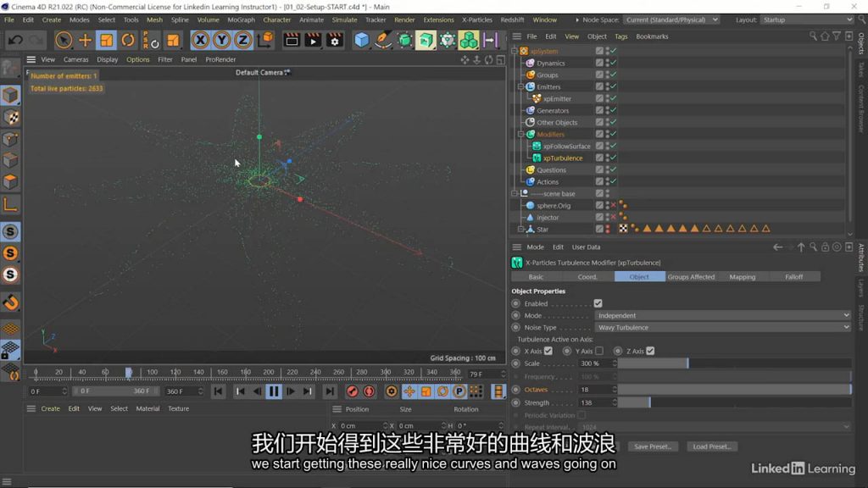Switch to the Mapping tab
868x488 pixels.
tap(743, 277)
